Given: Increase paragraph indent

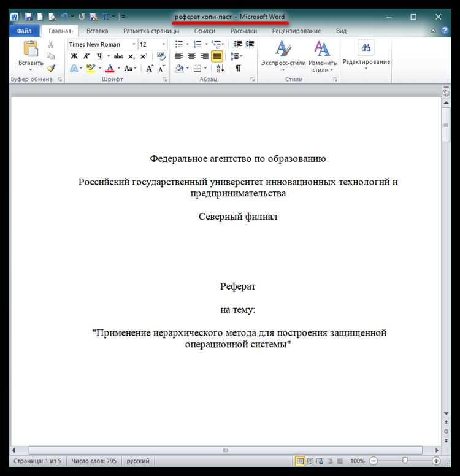Looking at the screenshot, I should 250,44.
